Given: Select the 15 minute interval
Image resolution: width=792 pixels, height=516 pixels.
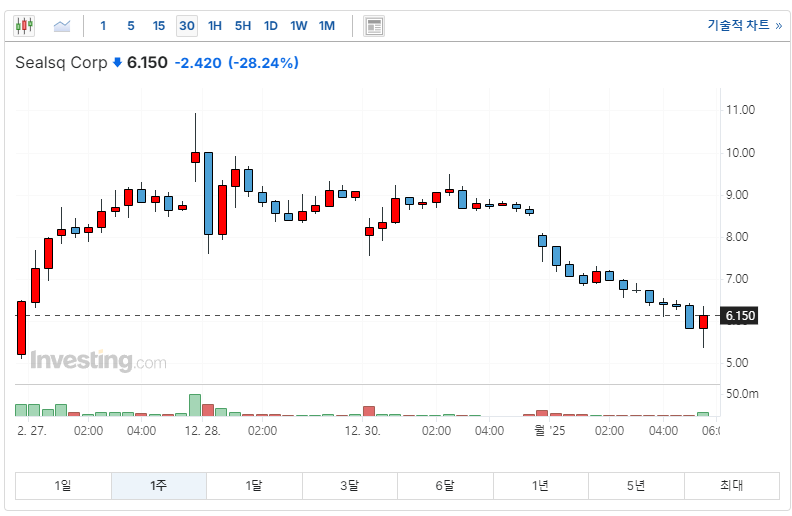Looking at the screenshot, I should (x=159, y=26).
